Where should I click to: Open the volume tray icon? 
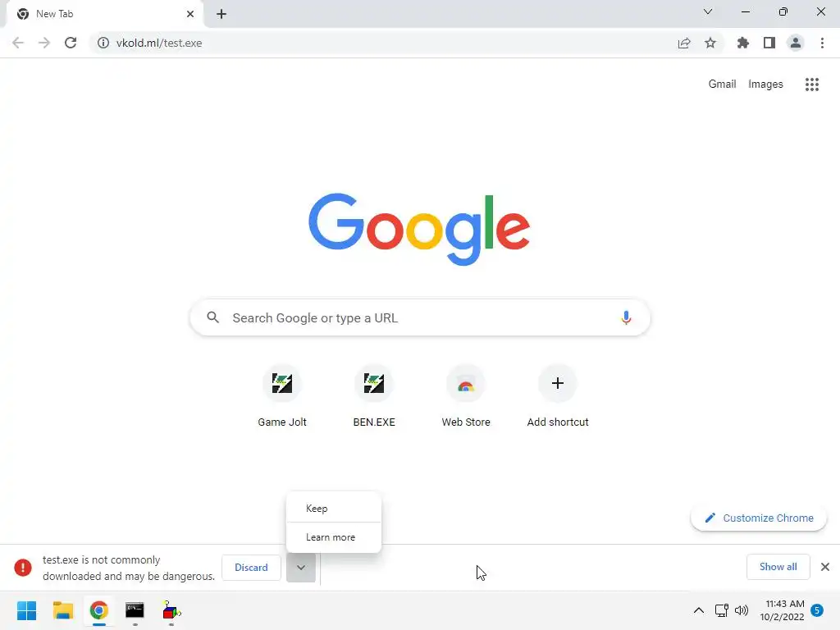pyautogui.click(x=742, y=610)
